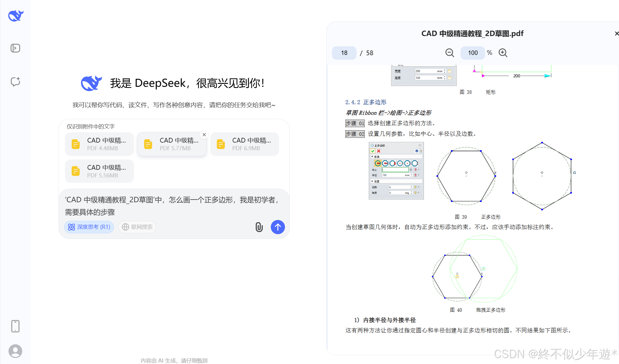Remove the 5.77MB PDF attachment
This screenshot has height=364, width=619.
click(204, 135)
